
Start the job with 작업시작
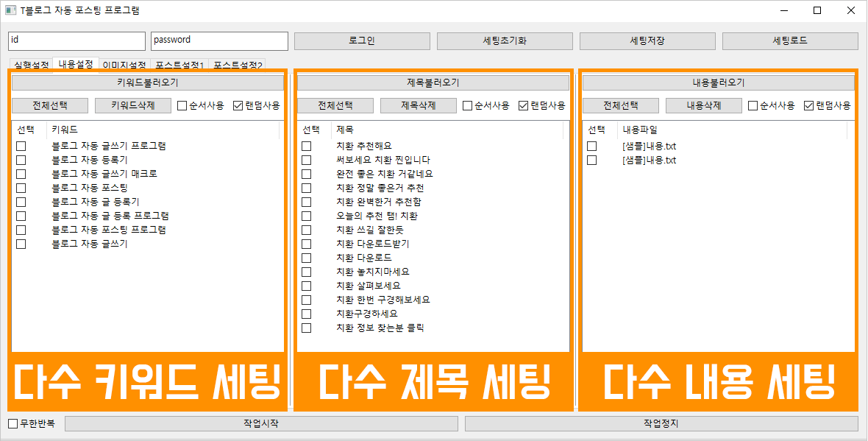[x=260, y=424]
